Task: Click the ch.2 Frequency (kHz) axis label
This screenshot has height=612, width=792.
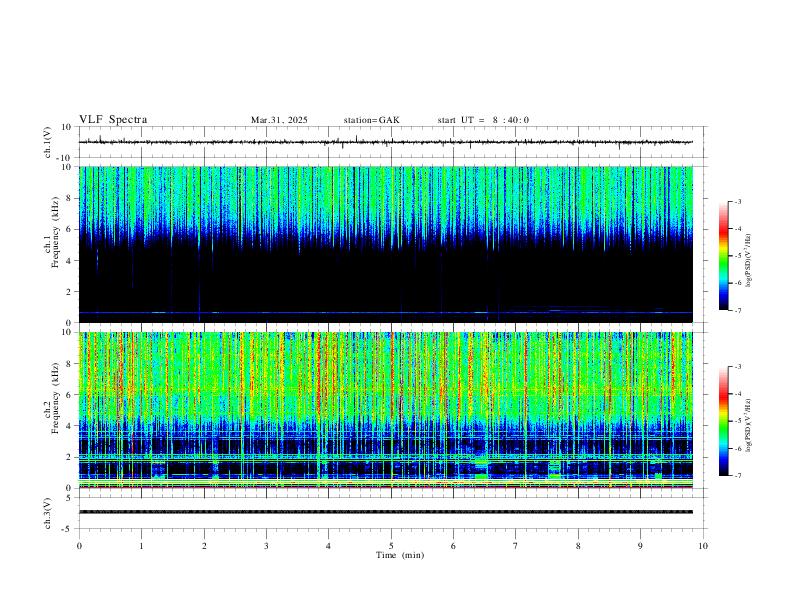Action: click(51, 398)
